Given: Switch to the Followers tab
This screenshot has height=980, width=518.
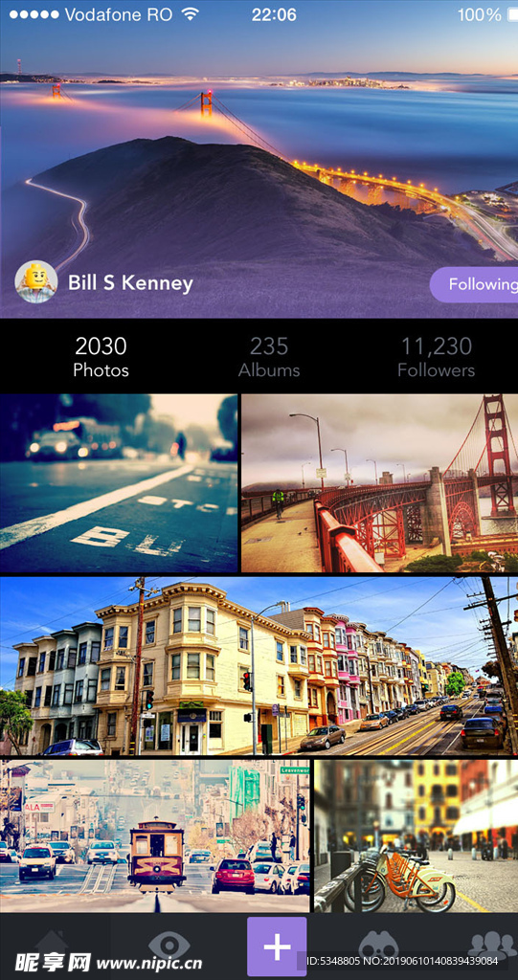Looking at the screenshot, I should click(x=436, y=357).
